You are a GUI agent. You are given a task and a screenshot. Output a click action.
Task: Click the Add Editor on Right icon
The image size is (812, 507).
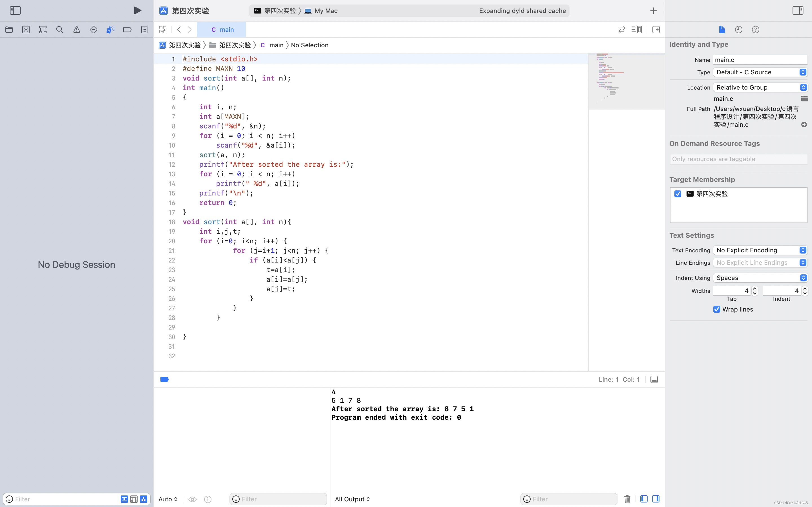[x=656, y=30]
